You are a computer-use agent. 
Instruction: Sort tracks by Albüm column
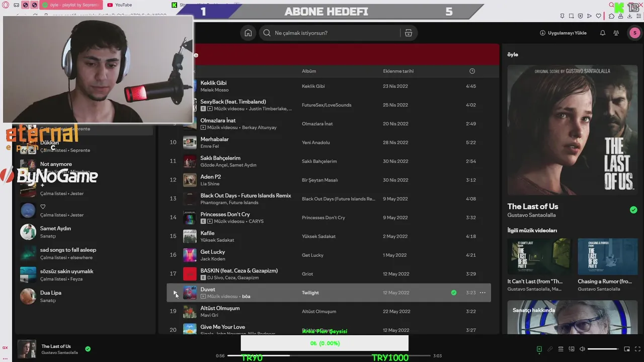[309, 71]
